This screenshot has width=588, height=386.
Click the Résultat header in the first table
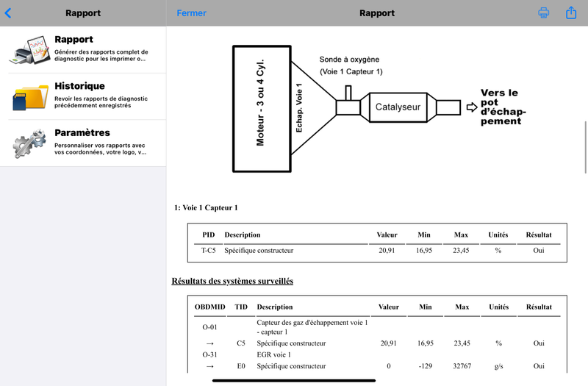[x=539, y=235]
